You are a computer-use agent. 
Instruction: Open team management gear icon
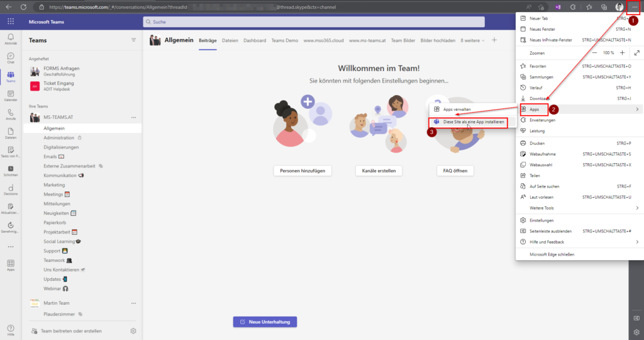point(133,331)
